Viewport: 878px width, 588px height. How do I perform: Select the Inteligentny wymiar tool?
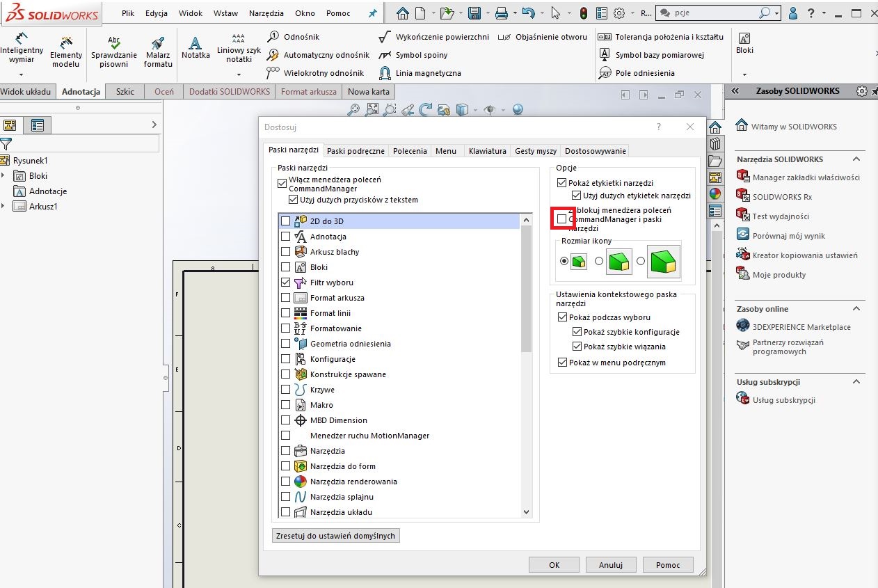22,47
